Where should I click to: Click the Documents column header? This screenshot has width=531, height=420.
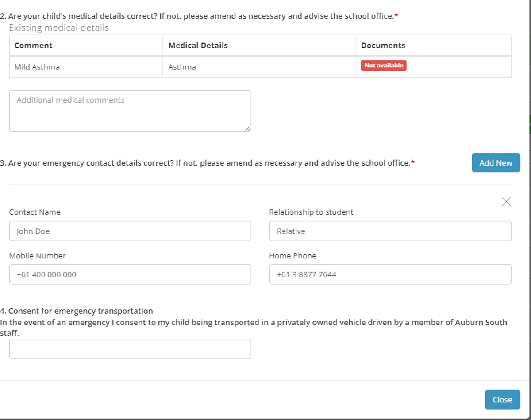[434, 46]
